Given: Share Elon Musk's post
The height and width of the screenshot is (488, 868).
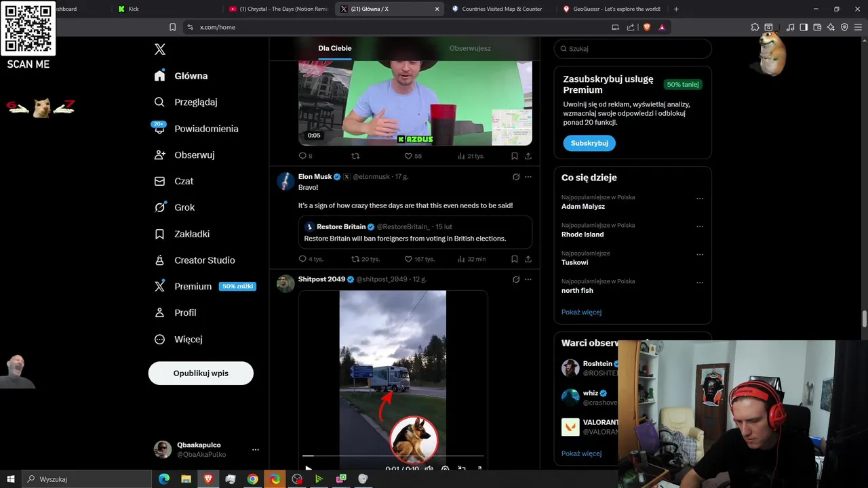Looking at the screenshot, I should click(528, 259).
